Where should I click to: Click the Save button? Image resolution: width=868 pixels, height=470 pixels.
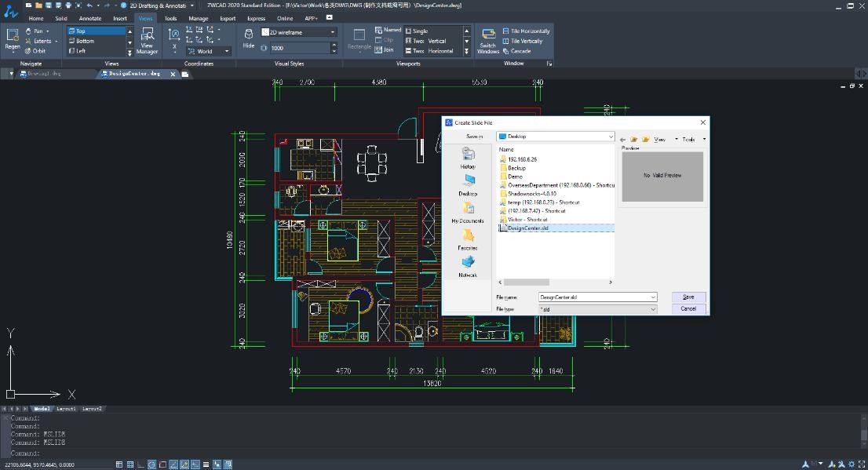(688, 297)
